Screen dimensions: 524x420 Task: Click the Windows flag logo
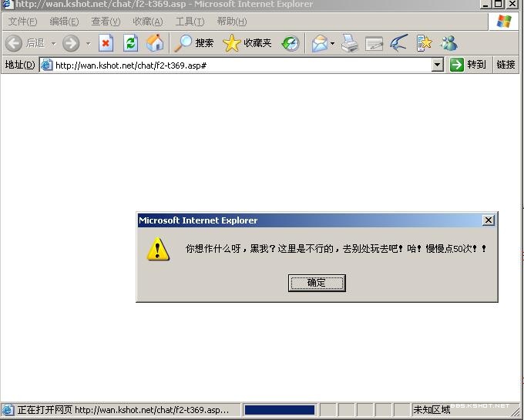[x=504, y=22]
